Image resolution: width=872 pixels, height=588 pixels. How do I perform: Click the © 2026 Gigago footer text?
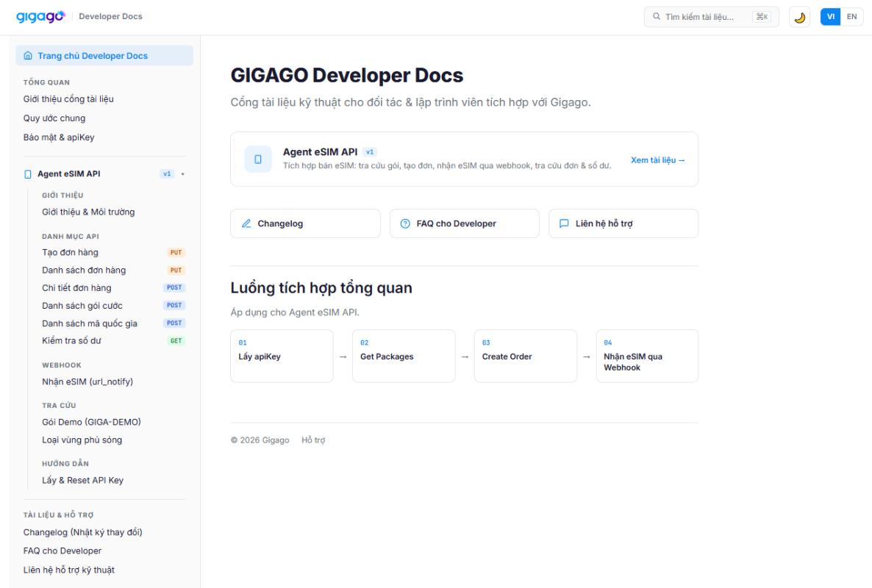260,440
